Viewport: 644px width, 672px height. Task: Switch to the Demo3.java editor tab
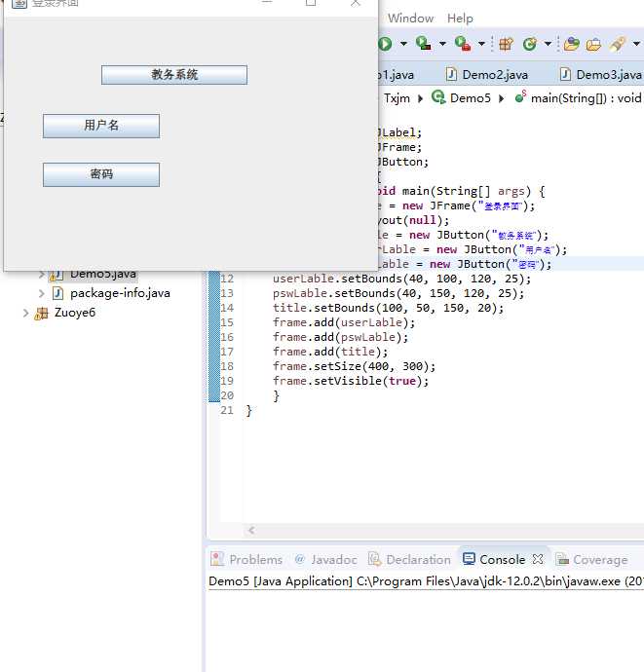click(600, 75)
